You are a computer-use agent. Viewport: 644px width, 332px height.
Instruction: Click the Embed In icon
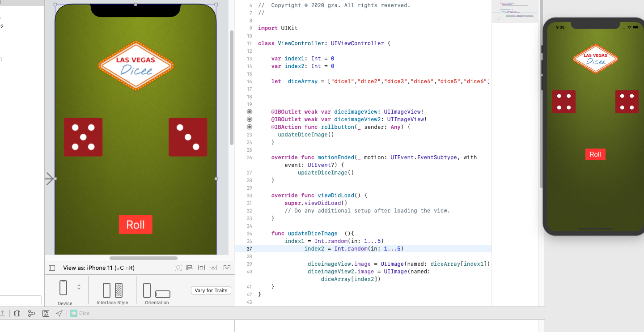tap(227, 268)
